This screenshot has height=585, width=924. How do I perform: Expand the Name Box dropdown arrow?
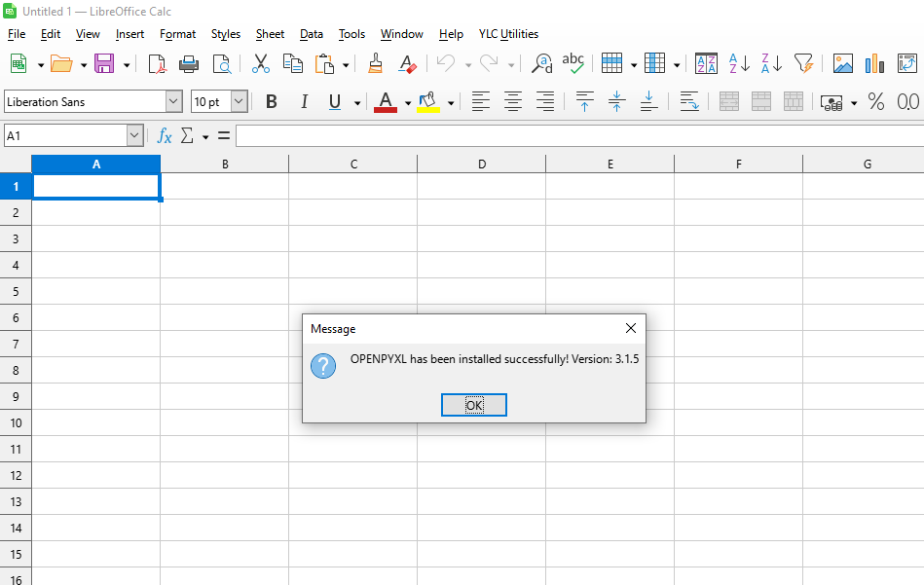click(x=134, y=136)
